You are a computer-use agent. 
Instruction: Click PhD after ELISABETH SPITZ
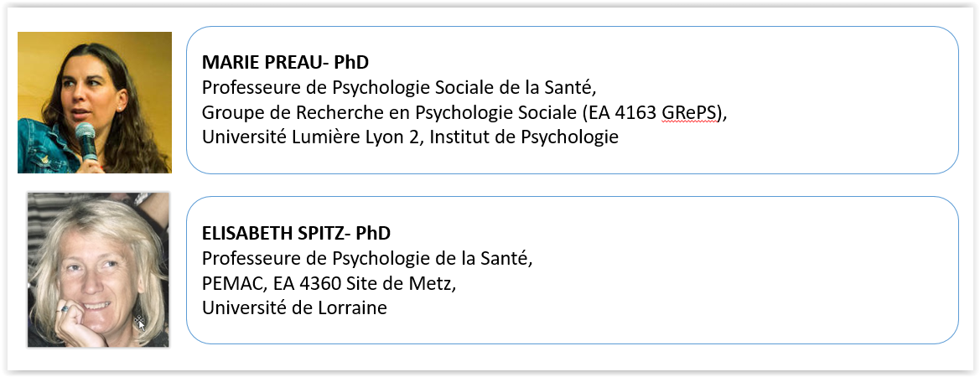tap(374, 232)
